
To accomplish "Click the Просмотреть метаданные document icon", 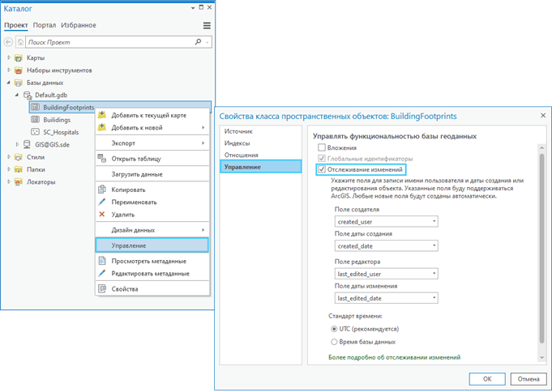I will [x=102, y=261].
